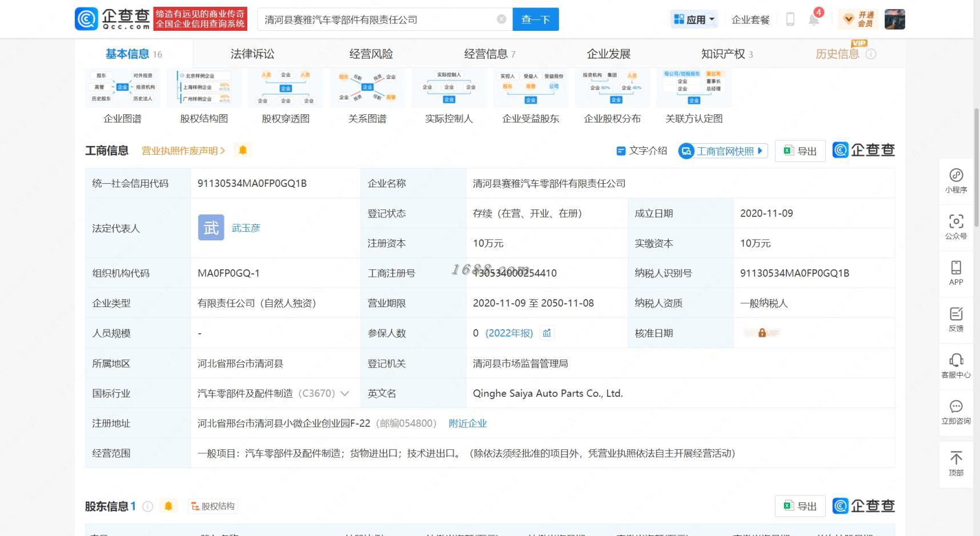The width and height of the screenshot is (980, 536).
Task: Open 营业执照作废声明 link
Action: coord(183,151)
